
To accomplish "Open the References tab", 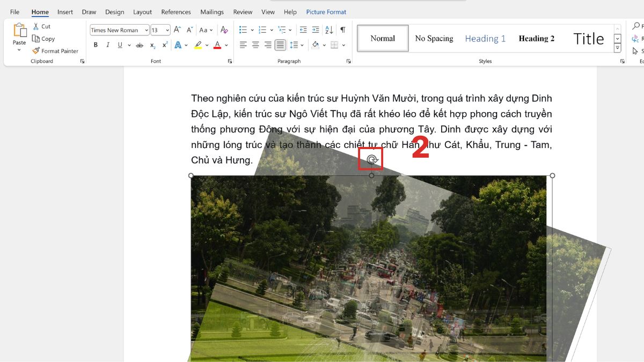I will tap(176, 12).
